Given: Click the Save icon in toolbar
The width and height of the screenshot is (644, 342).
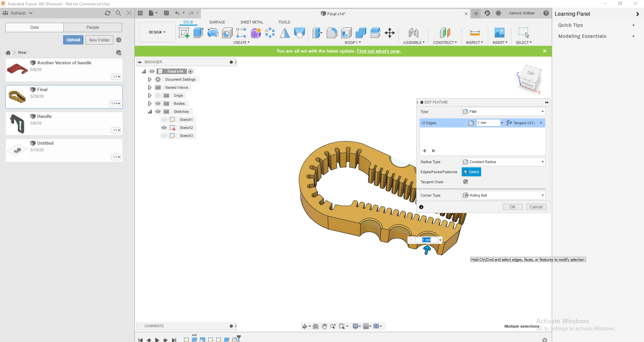Looking at the screenshot, I should click(166, 13).
